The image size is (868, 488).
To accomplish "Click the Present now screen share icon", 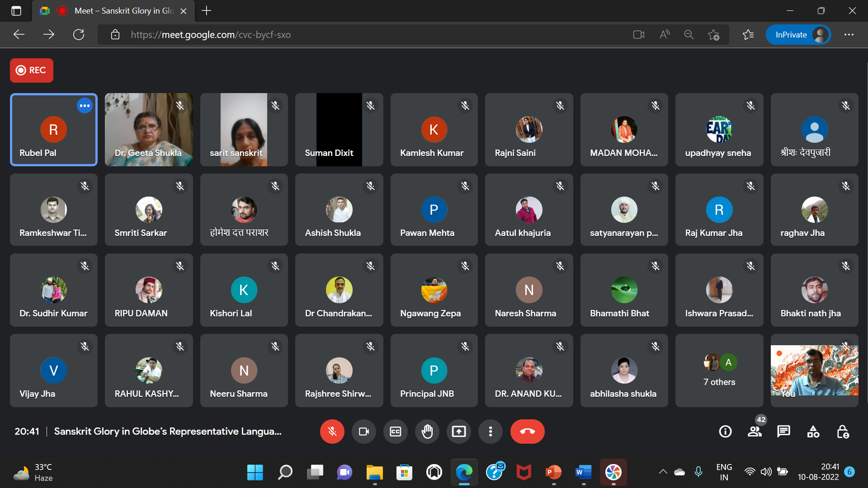I will pos(458,432).
